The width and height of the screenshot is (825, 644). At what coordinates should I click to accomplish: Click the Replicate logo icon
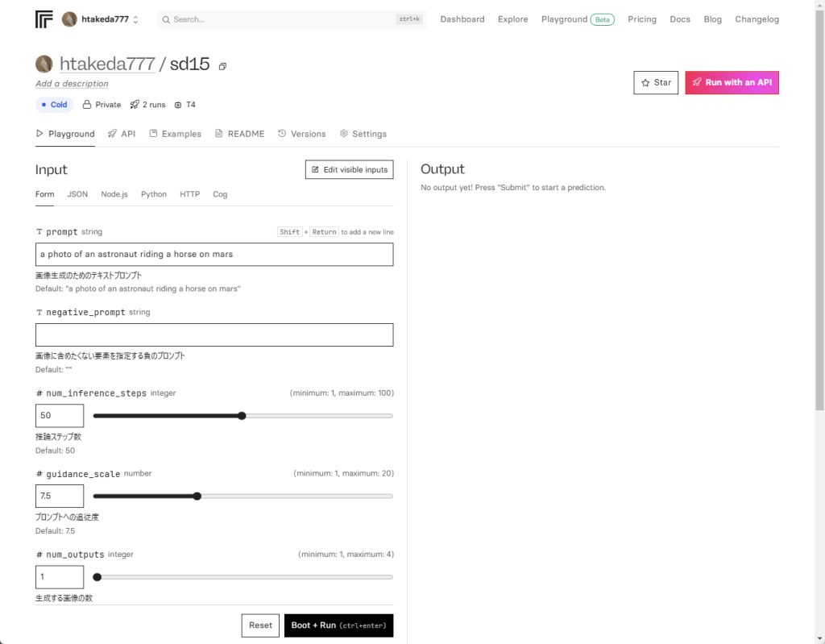44,19
